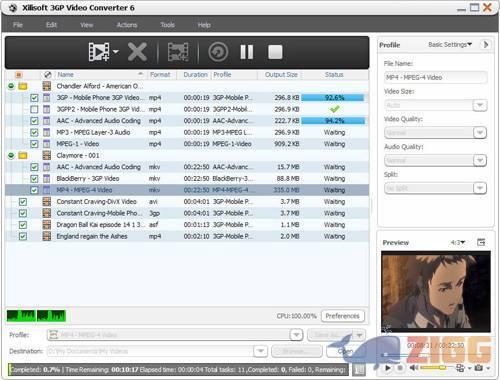Screen dimensions: 500x380
Task: Uncheck the MPEG-1 - Video item
Action: [34, 144]
